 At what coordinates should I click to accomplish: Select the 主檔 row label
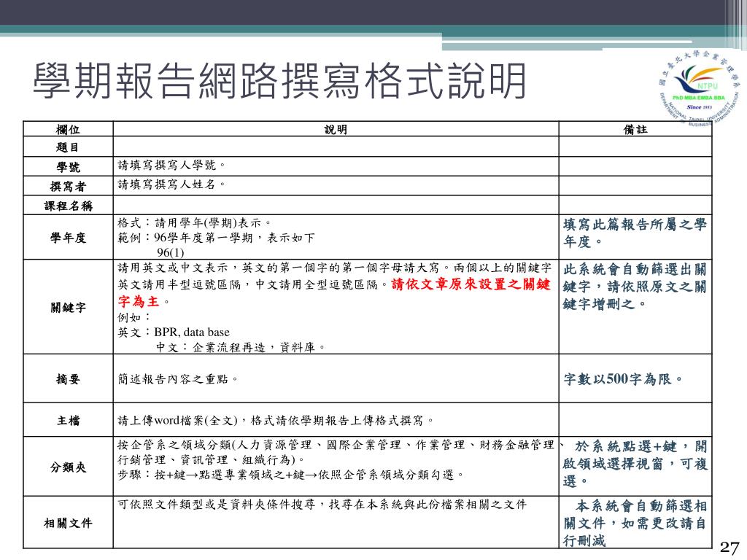coord(68,420)
